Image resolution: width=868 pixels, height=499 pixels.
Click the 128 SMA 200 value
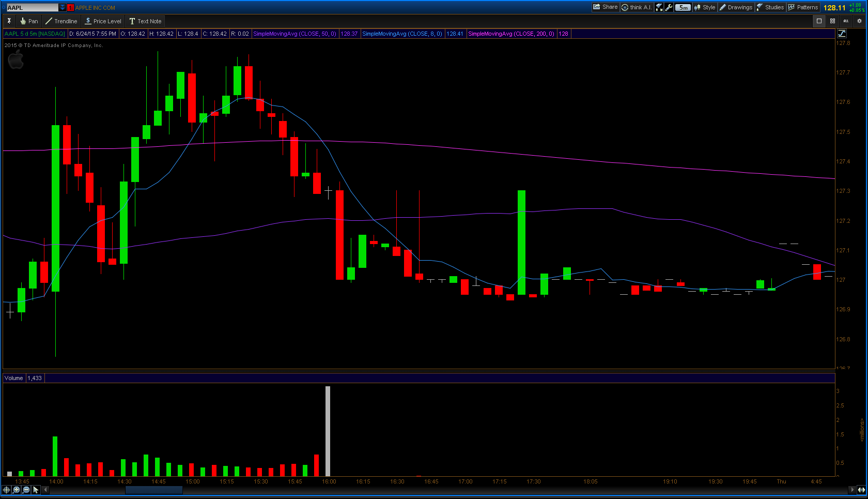[x=563, y=34]
